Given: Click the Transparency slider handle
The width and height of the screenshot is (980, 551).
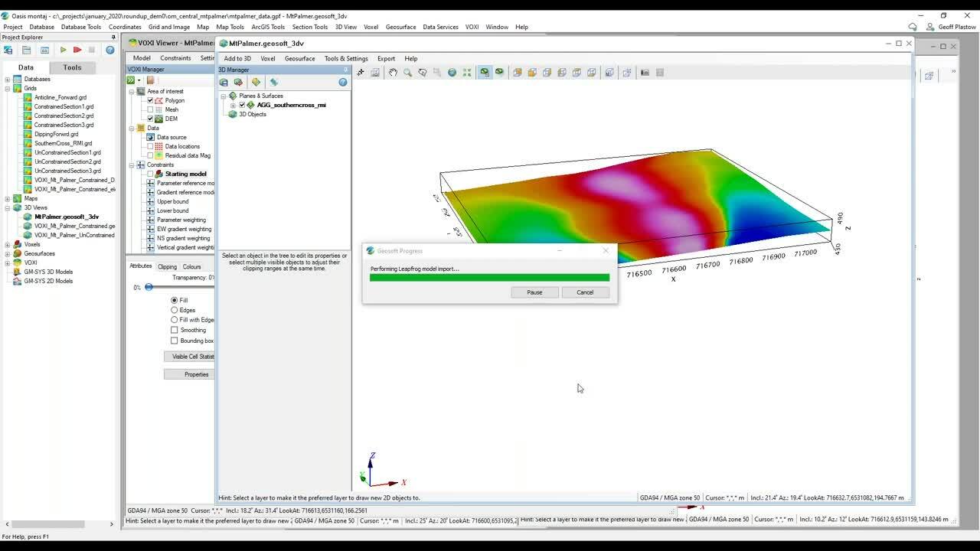Looking at the screenshot, I should click(x=149, y=288).
